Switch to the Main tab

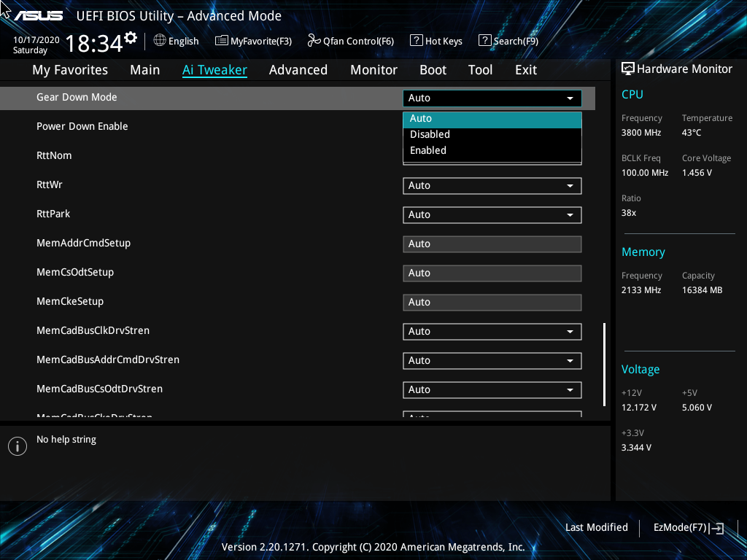point(145,70)
